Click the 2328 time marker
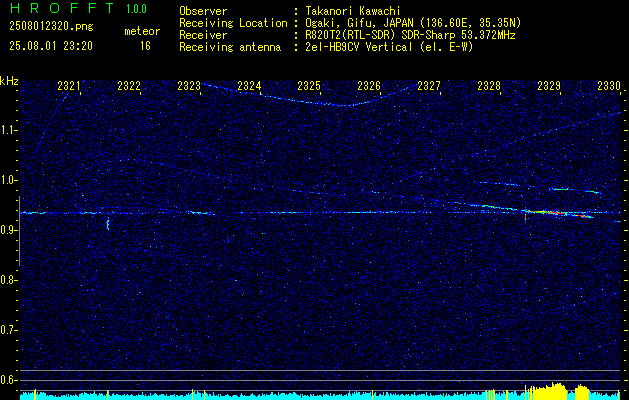Screen dimensions: 629x400 pyautogui.click(x=489, y=86)
